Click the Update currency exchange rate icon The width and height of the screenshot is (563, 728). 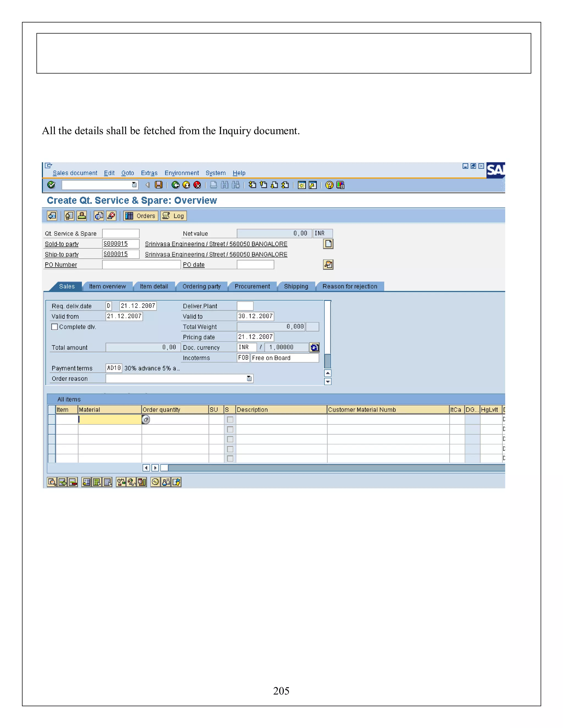(x=314, y=347)
